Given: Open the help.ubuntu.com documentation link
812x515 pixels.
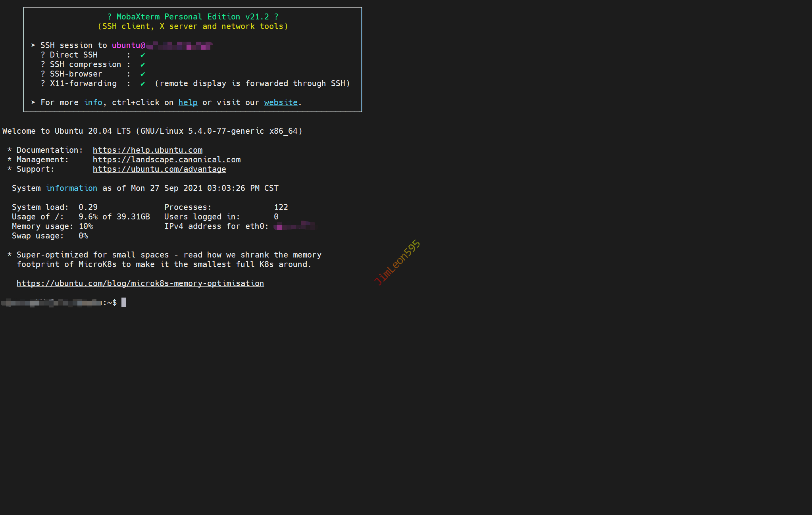Looking at the screenshot, I should [147, 150].
